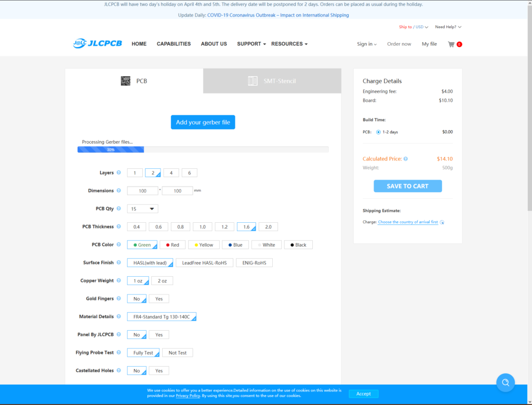Select LeadFree HASL-RoHS surface finish
The width and height of the screenshot is (532, 405).
click(205, 263)
